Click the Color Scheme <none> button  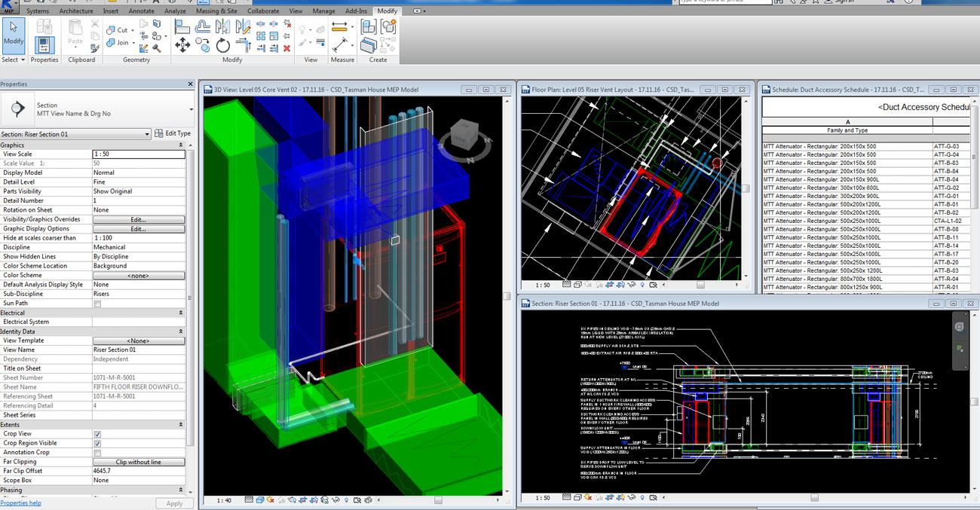coord(139,276)
